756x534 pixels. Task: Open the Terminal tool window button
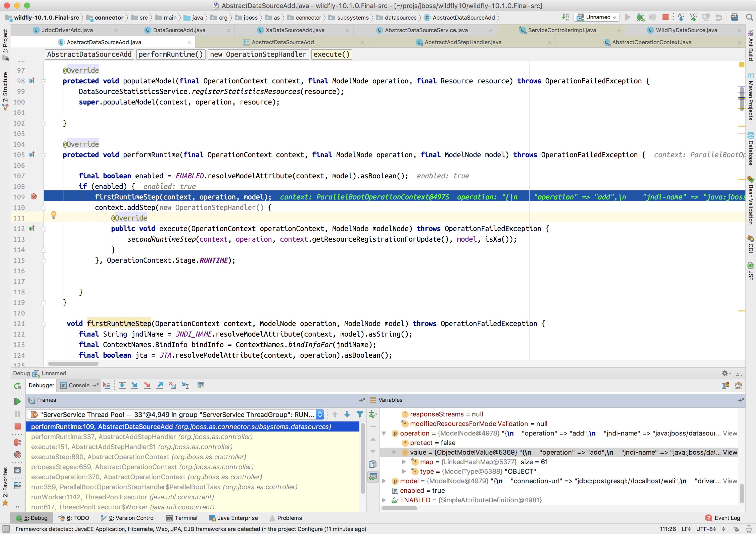(182, 518)
